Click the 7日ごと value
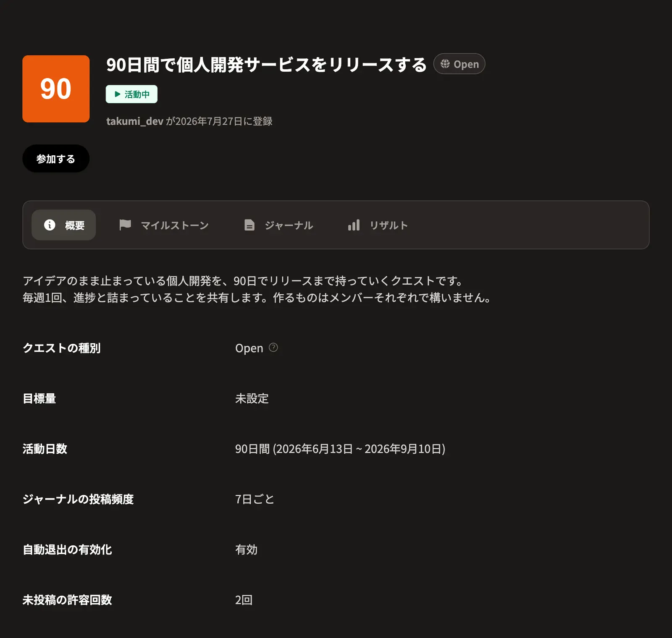 [255, 499]
